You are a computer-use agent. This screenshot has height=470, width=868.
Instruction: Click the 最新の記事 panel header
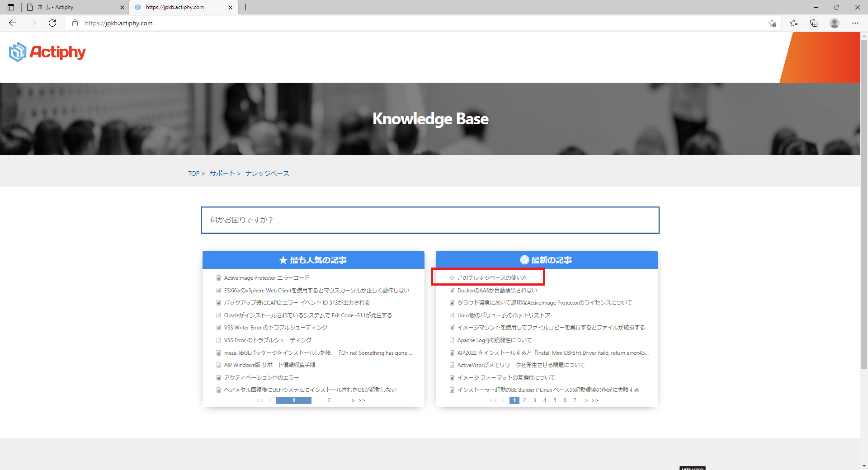pos(547,260)
